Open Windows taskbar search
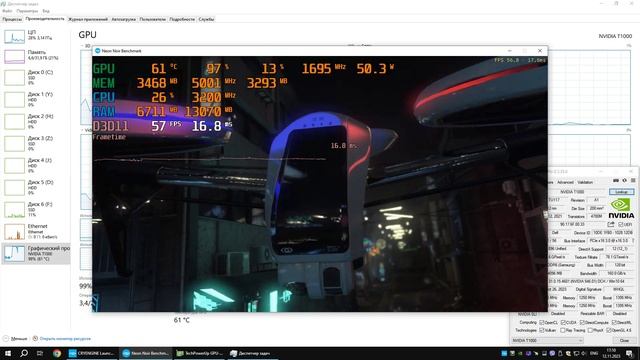 [x=24, y=353]
